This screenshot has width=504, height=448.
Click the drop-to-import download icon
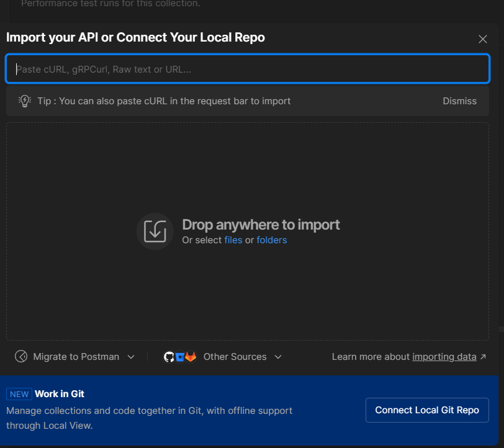tap(155, 231)
